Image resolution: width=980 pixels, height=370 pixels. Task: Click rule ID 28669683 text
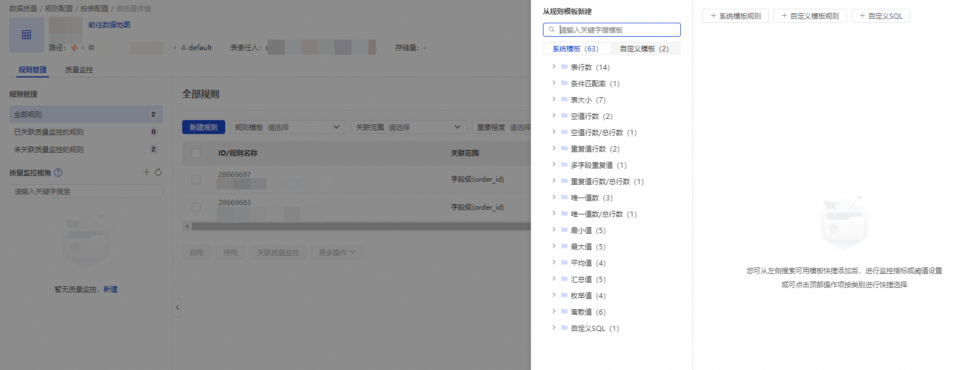(x=235, y=202)
